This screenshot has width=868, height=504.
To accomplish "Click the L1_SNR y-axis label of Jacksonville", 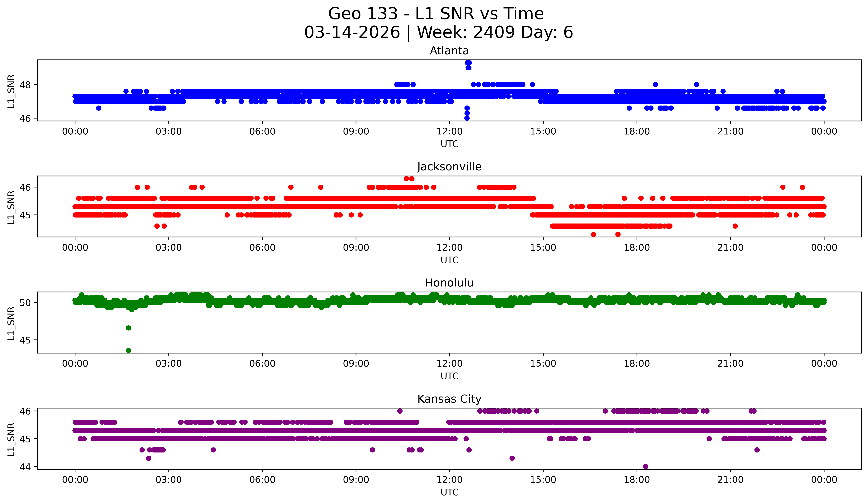I will tap(11, 207).
